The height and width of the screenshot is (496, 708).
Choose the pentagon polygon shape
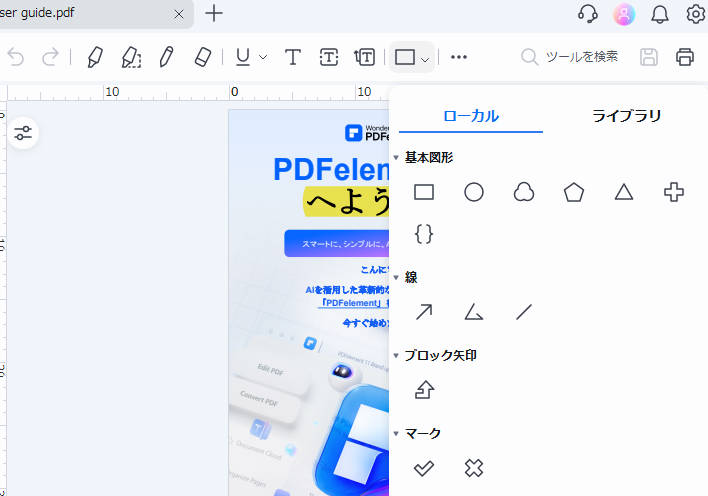574,192
